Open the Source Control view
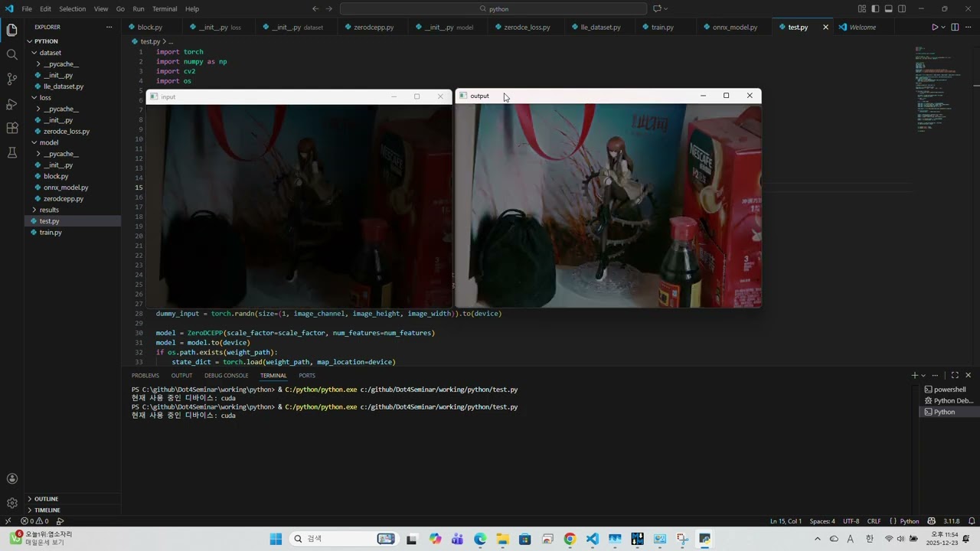980x551 pixels. coord(11,79)
